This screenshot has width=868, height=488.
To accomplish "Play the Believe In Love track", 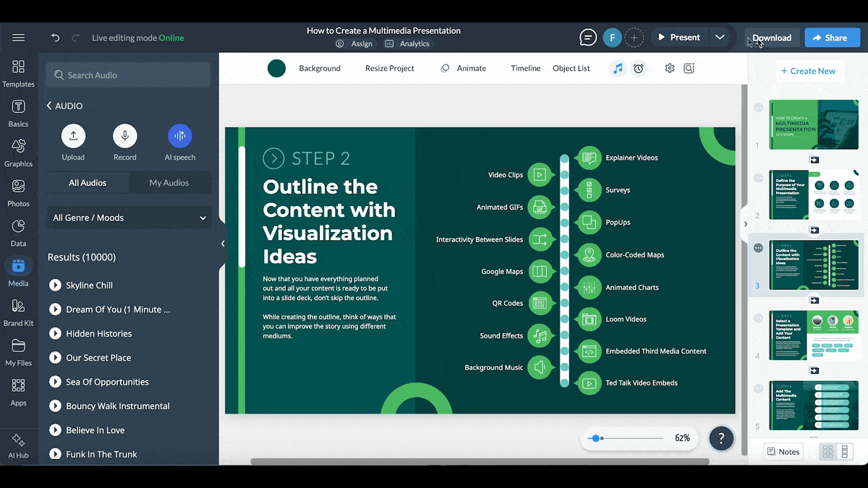I will point(55,430).
